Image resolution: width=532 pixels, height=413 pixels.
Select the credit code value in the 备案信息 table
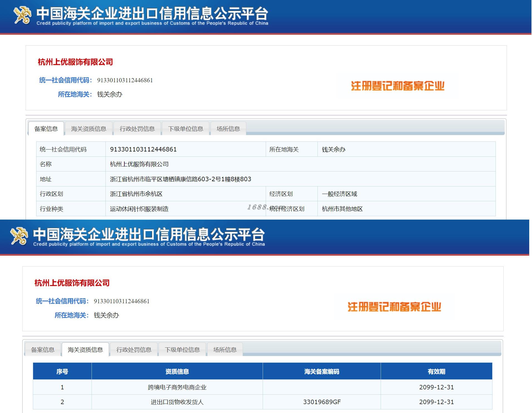click(143, 149)
